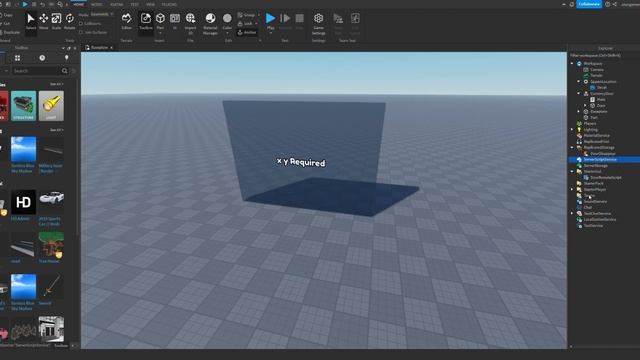Click the Team Test icon

point(338,19)
